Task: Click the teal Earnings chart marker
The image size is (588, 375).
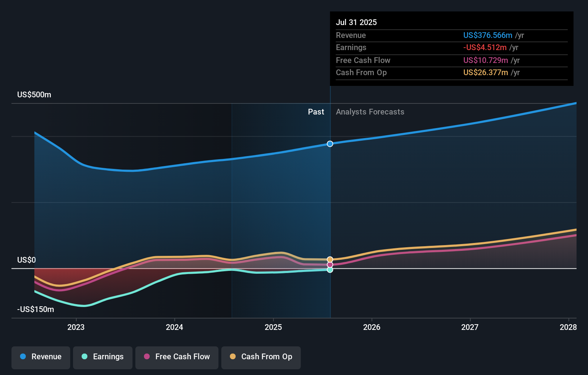Action: pyautogui.click(x=330, y=270)
